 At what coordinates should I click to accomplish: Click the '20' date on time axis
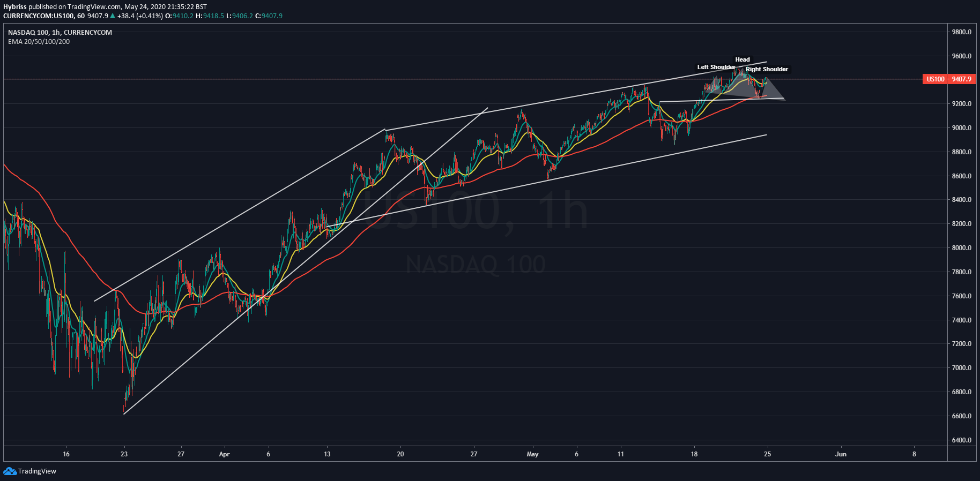(400, 454)
